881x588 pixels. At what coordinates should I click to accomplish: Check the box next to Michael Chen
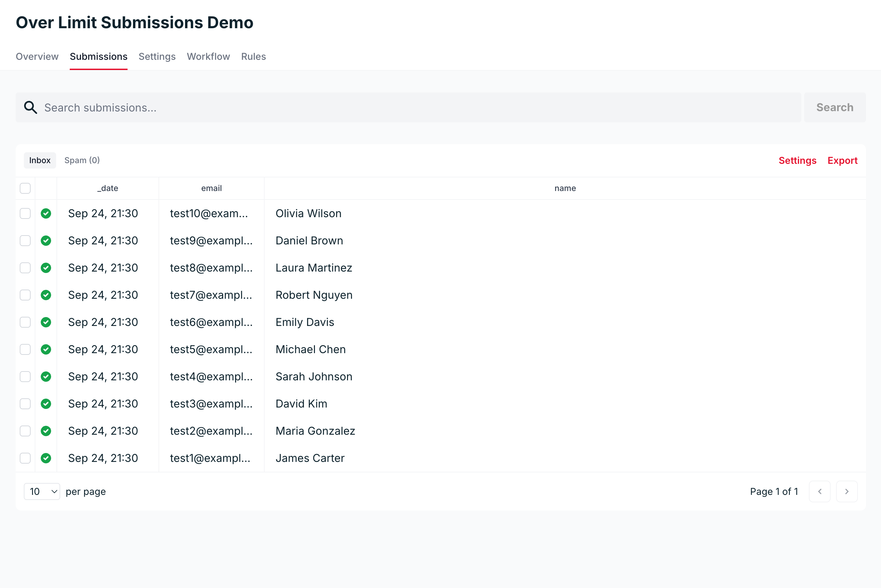coord(25,349)
